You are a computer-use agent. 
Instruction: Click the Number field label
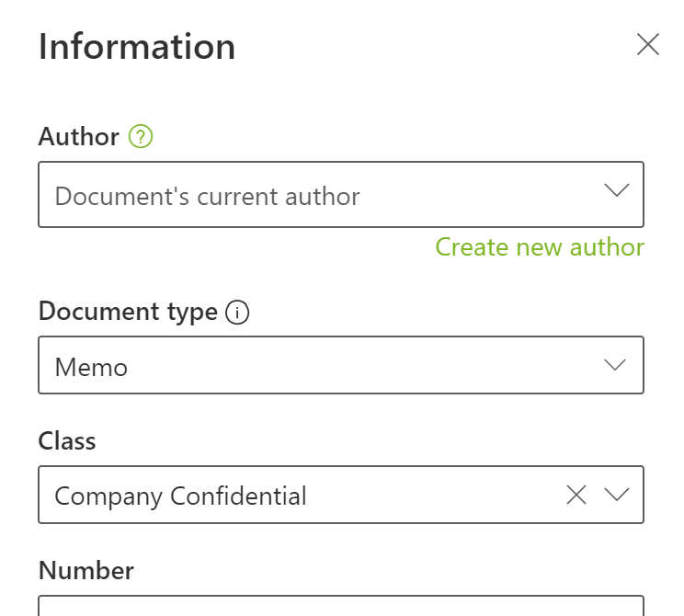pos(86,571)
